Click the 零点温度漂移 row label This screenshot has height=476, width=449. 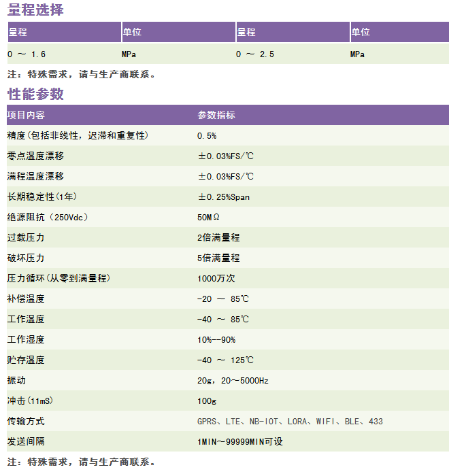click(35, 156)
